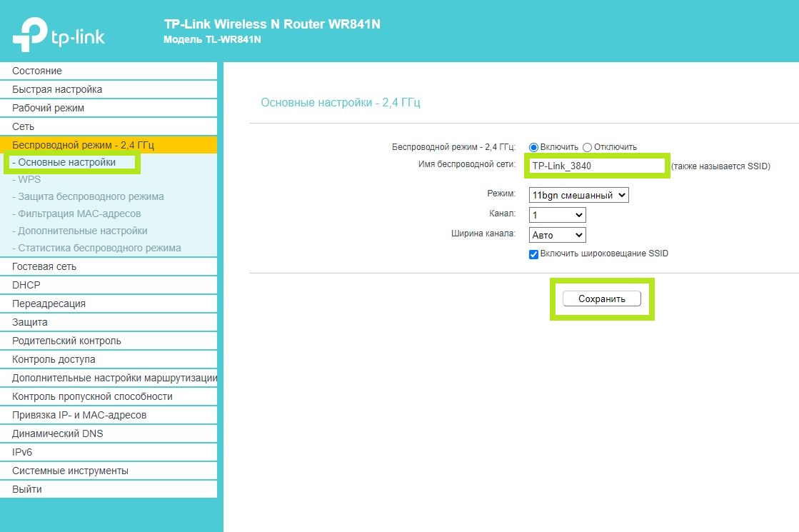Select the Включить radio button
Image resolution: width=799 pixels, height=532 pixels.
(533, 147)
